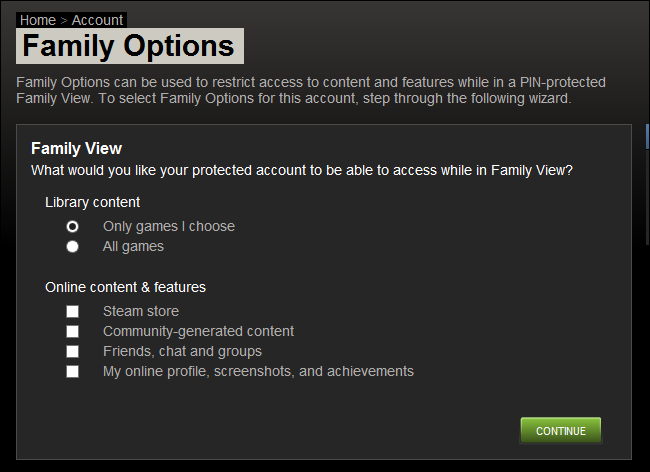Click the "All games" label text
Image resolution: width=650 pixels, height=472 pixels.
[133, 246]
